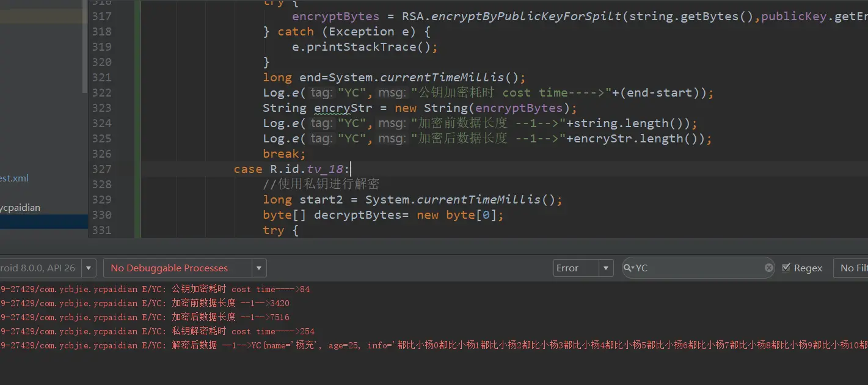Click the log line starting with YC{name=
The image size is (868, 385).
[434, 345]
